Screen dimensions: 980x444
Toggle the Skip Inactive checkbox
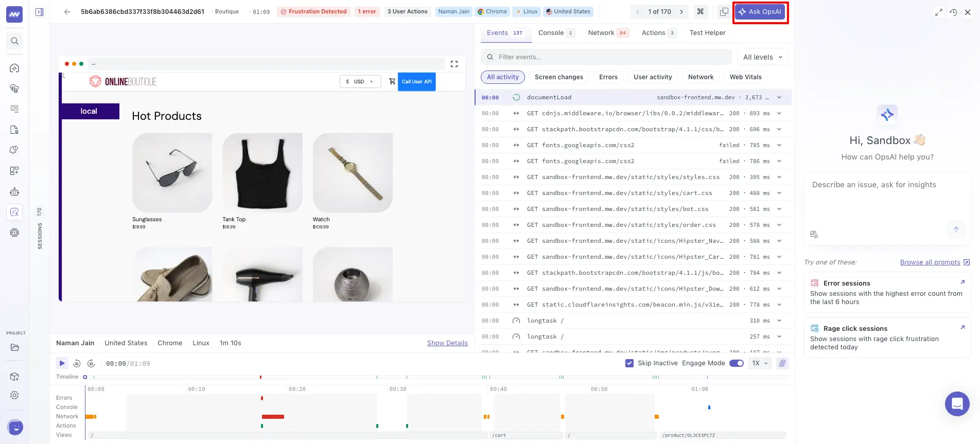tap(629, 363)
